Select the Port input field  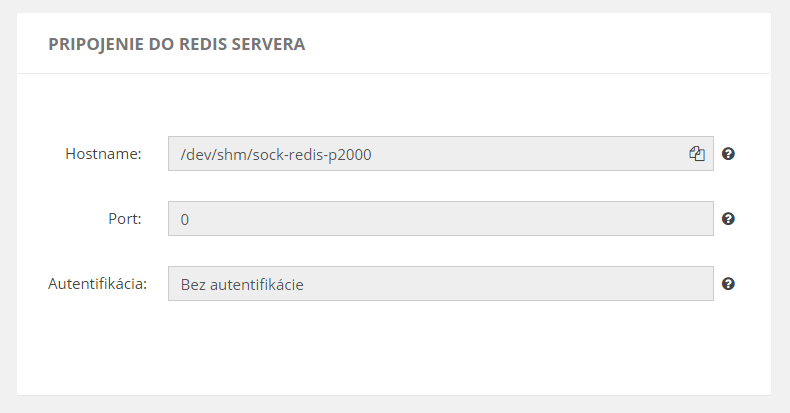pos(441,219)
